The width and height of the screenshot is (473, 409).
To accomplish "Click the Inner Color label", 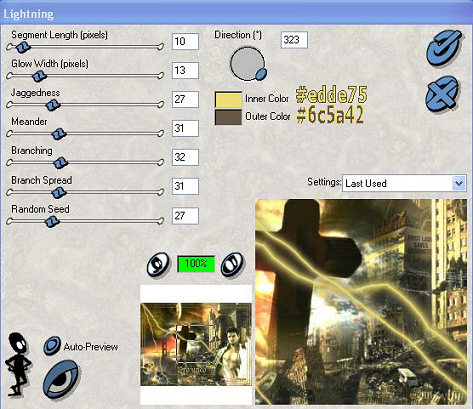I will click(x=267, y=99).
